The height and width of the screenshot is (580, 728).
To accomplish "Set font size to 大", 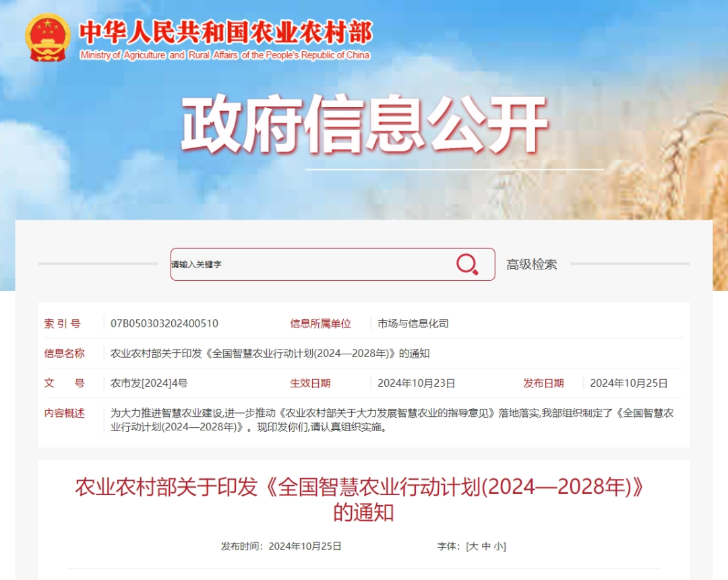I will 473,546.
